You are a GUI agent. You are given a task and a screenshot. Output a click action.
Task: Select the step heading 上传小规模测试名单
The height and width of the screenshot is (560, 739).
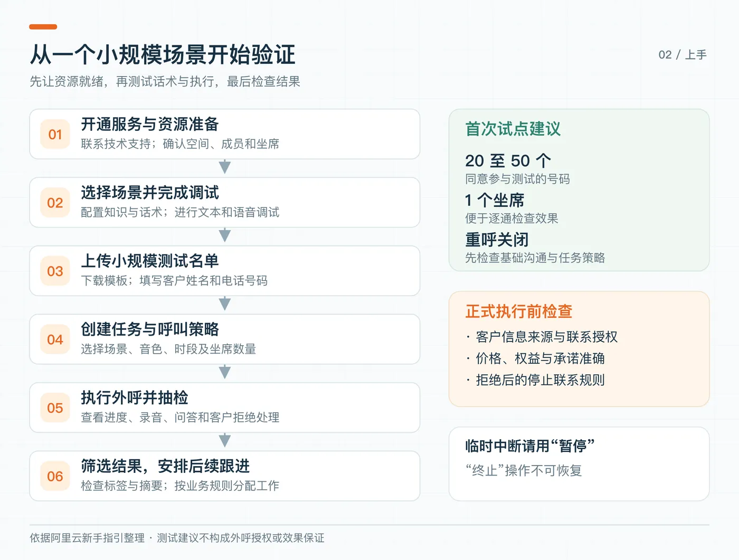(150, 261)
